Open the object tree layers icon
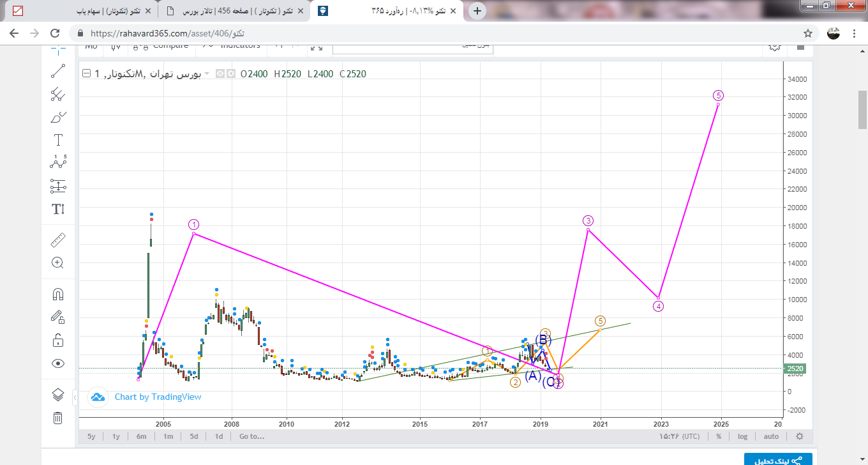This screenshot has height=465, width=868. [x=58, y=395]
